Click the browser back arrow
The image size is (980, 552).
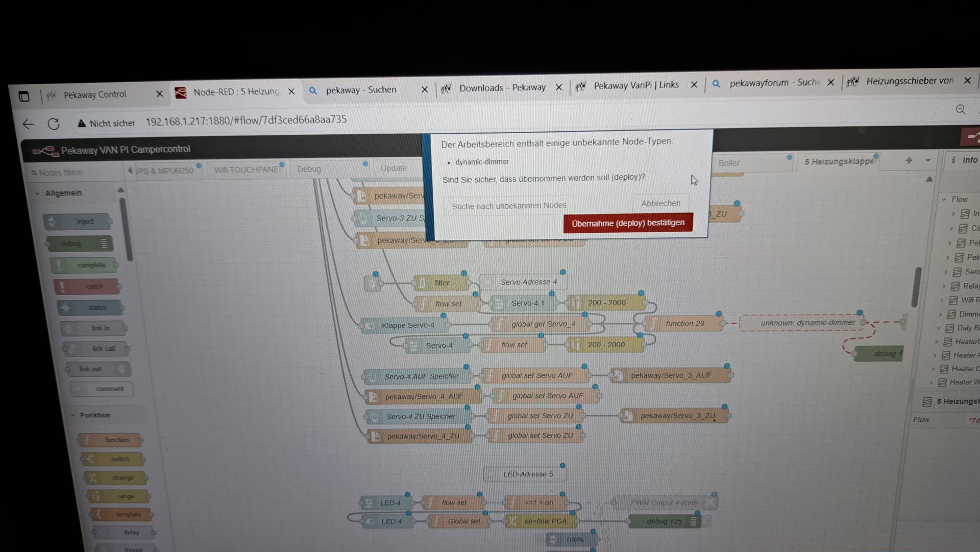click(x=28, y=124)
